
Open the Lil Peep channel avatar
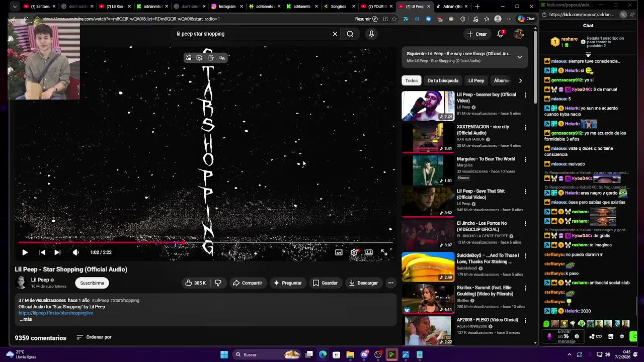tap(21, 283)
